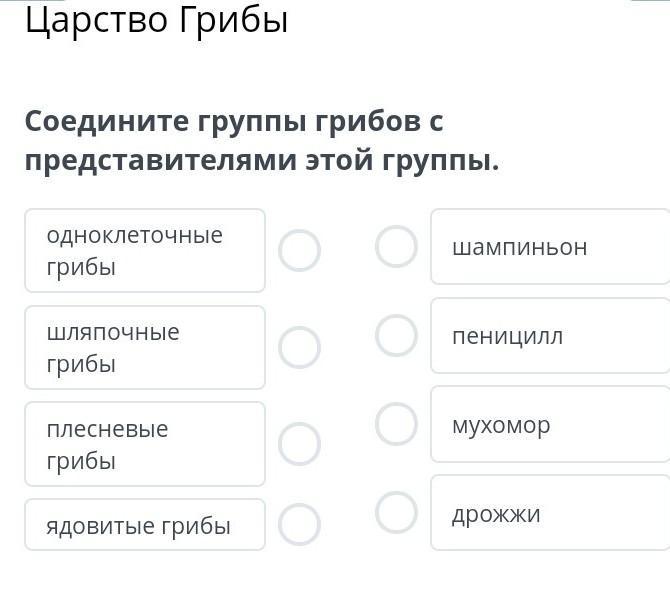Viewport: 670px width, 611px height.
Task: Choose the 'шампиньон' answer box
Action: [550, 247]
